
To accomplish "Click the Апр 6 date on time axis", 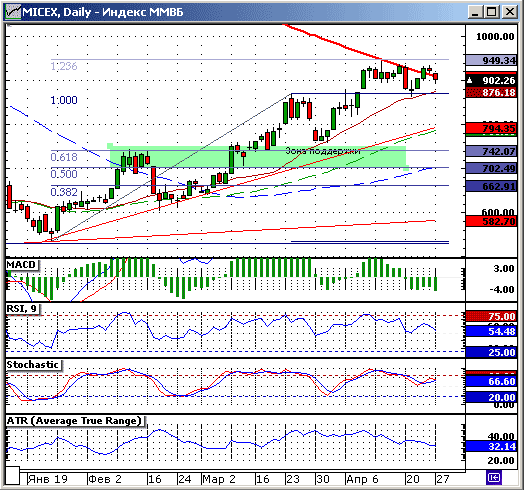I will click(x=362, y=479).
